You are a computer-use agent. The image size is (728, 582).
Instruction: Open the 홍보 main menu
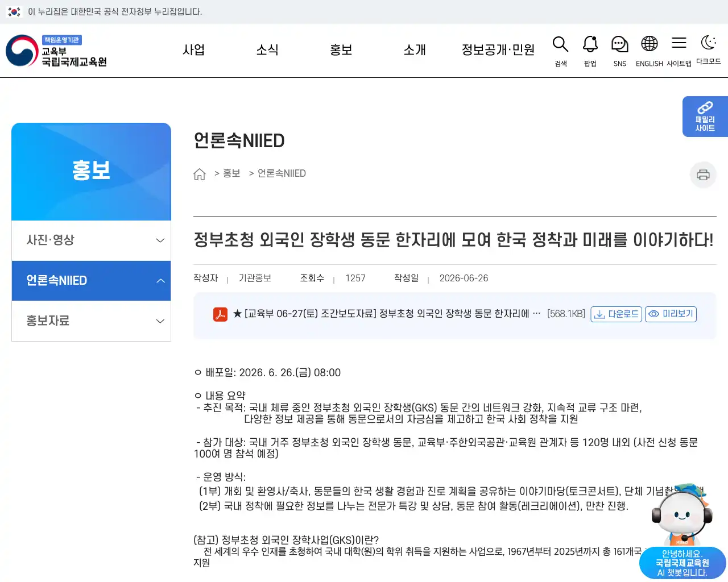pyautogui.click(x=341, y=50)
